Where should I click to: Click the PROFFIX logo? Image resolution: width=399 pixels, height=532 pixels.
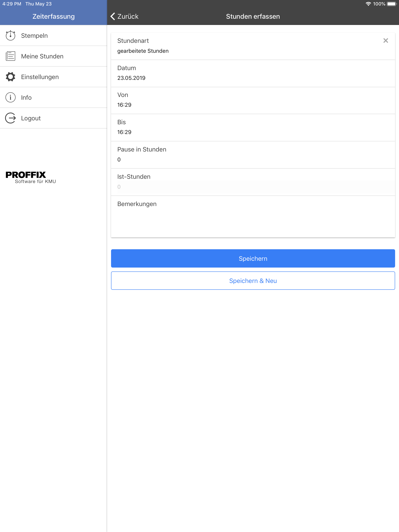[x=31, y=177]
